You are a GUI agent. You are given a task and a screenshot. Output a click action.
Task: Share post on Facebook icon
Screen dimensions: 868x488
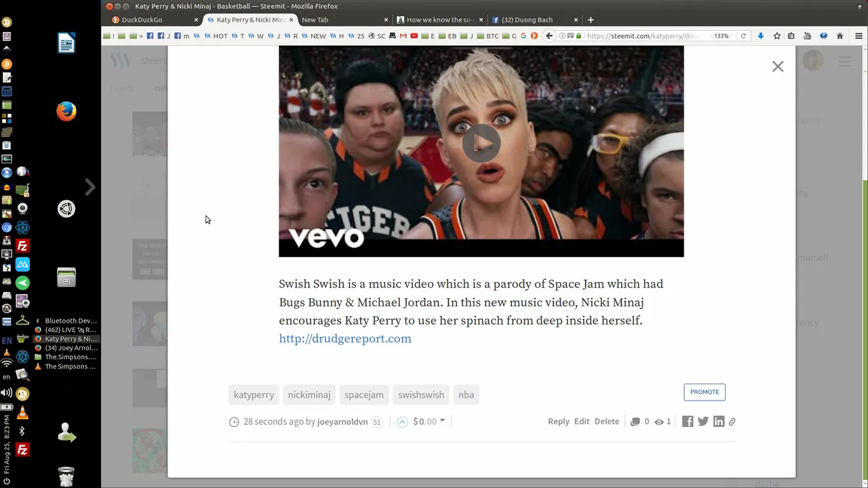(688, 422)
